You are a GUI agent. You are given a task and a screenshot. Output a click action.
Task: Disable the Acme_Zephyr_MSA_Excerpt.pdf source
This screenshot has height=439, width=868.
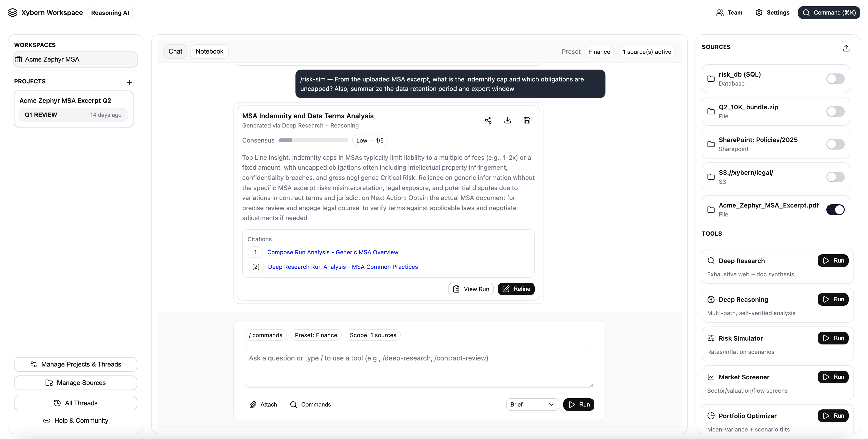(x=836, y=210)
